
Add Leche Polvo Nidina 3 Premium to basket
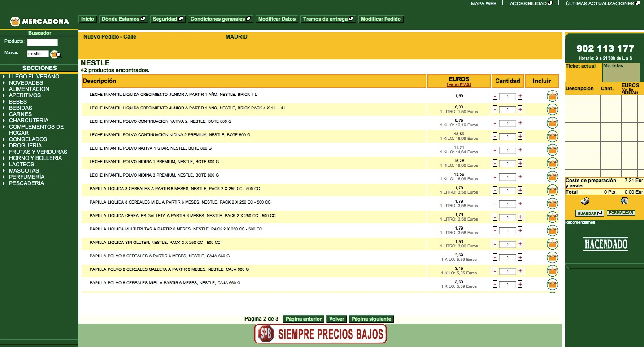[553, 177]
